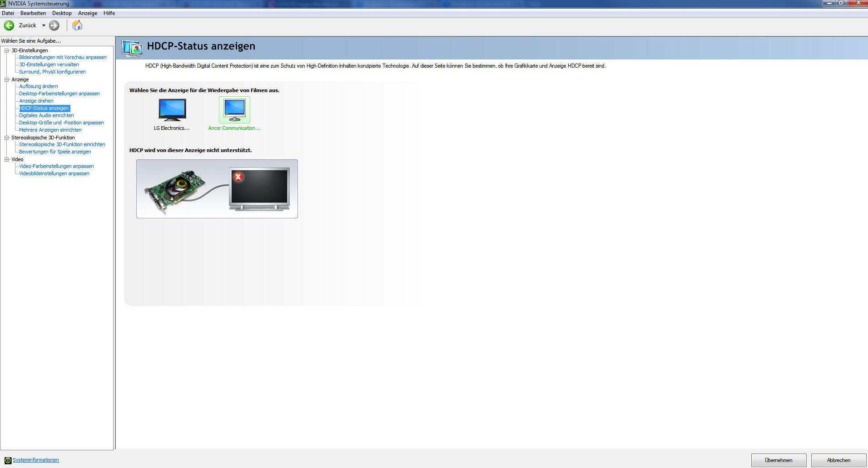
Task: Select the Ancor Communication display icon
Action: coord(234,109)
